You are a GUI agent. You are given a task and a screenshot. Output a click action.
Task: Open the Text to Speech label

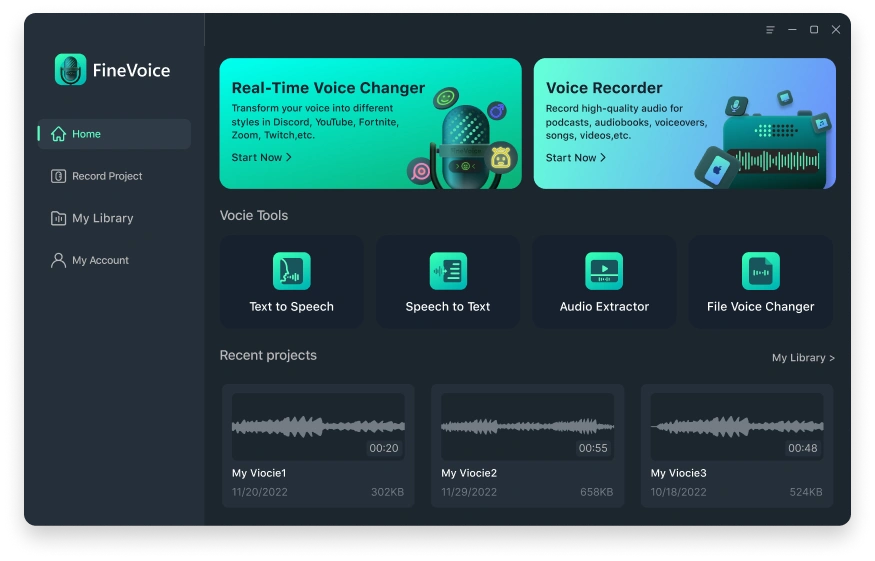(x=291, y=306)
